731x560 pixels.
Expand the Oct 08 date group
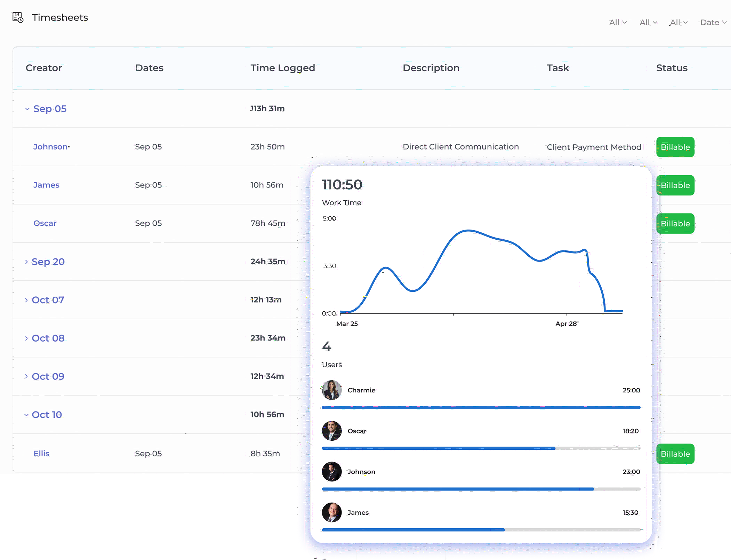pos(26,338)
